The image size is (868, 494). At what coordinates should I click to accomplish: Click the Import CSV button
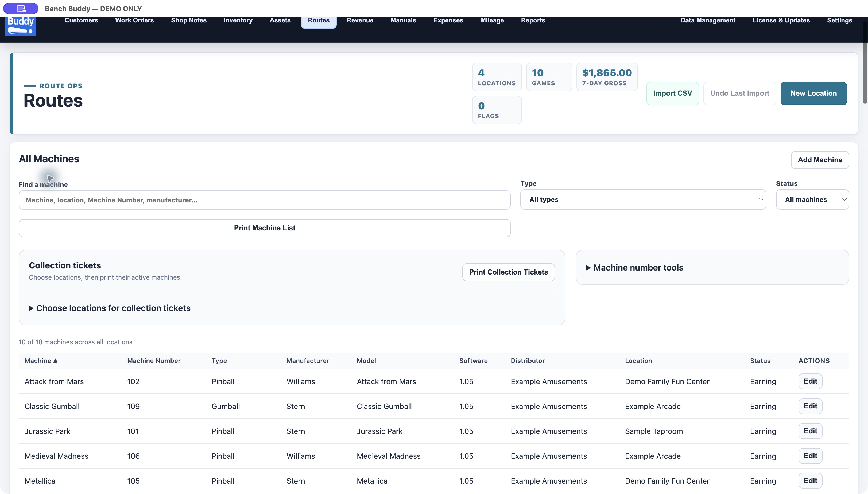tap(672, 93)
